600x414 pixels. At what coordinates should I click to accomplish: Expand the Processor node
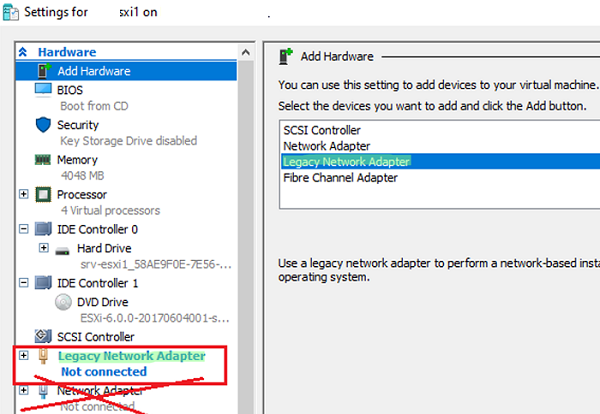coord(24,194)
